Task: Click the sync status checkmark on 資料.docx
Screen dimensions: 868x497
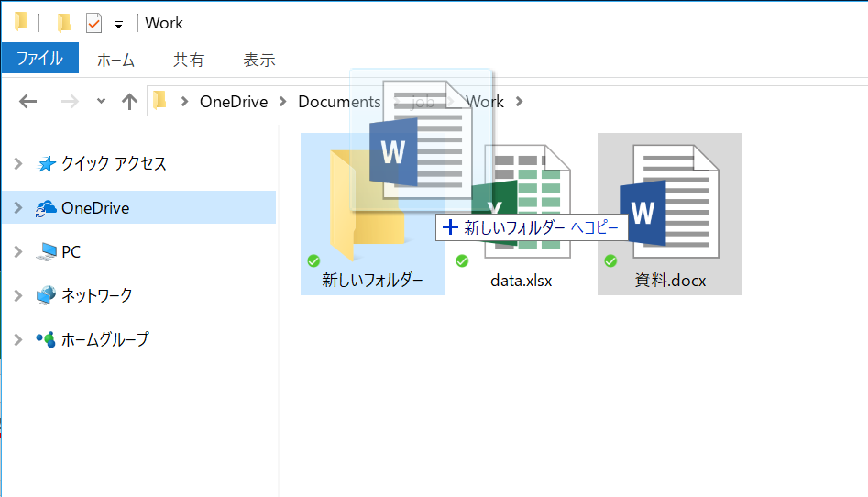Action: pos(610,260)
